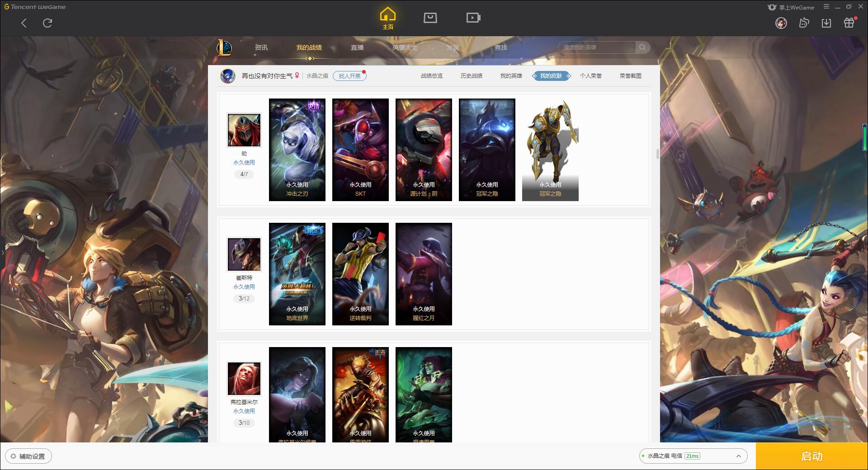The image size is (868, 470).
Task: Click the 弗拉基米尔 champion portrait
Action: click(x=244, y=379)
